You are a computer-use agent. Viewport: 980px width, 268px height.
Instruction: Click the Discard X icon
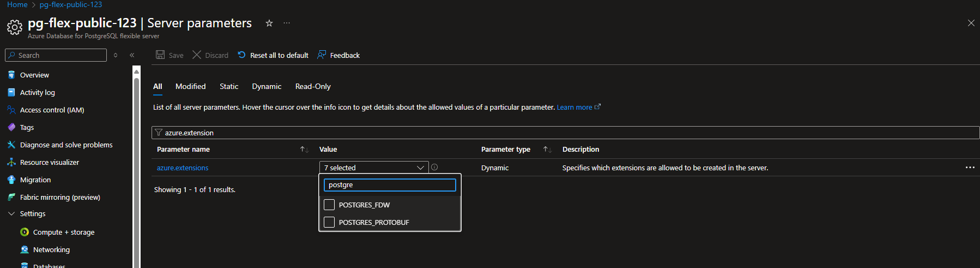click(197, 55)
